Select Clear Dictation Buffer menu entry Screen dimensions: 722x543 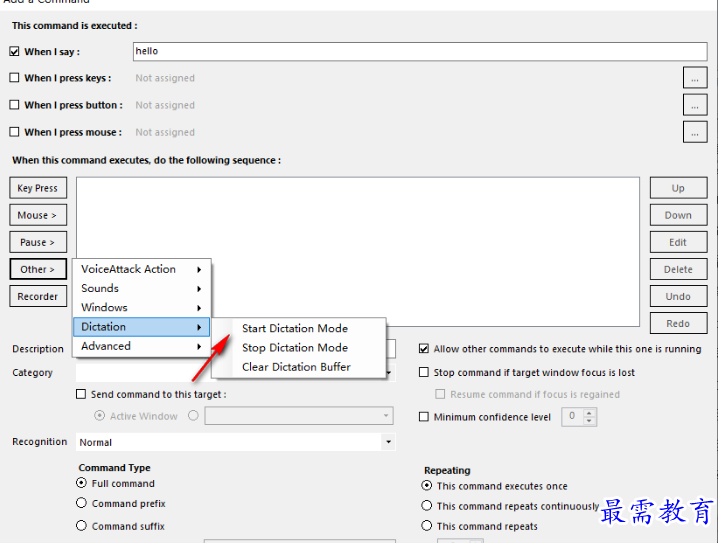point(296,367)
